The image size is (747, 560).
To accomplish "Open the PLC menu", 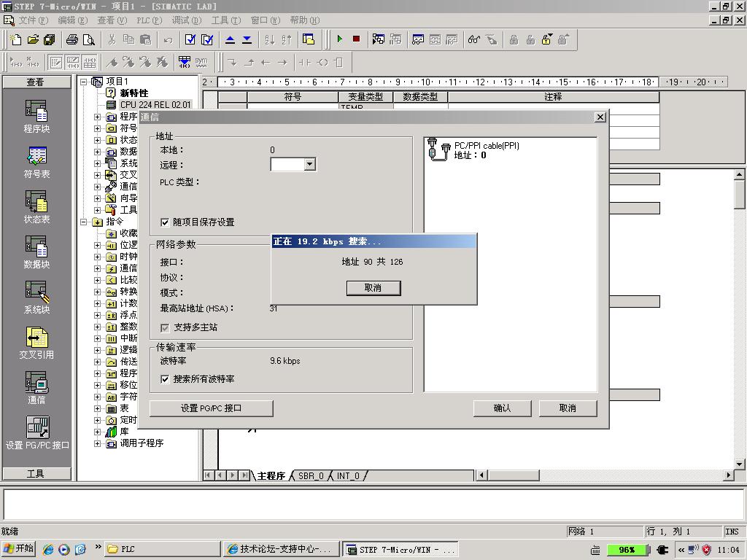I will pos(148,20).
